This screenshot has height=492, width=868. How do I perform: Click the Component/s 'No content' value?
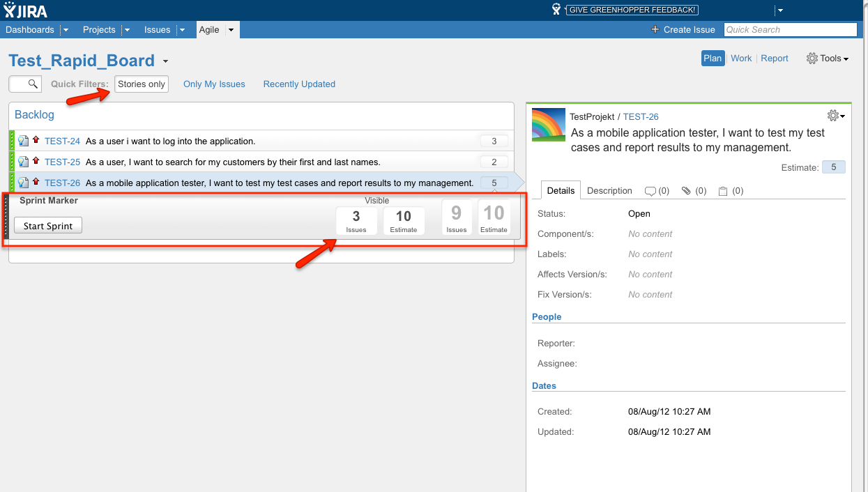pos(650,234)
